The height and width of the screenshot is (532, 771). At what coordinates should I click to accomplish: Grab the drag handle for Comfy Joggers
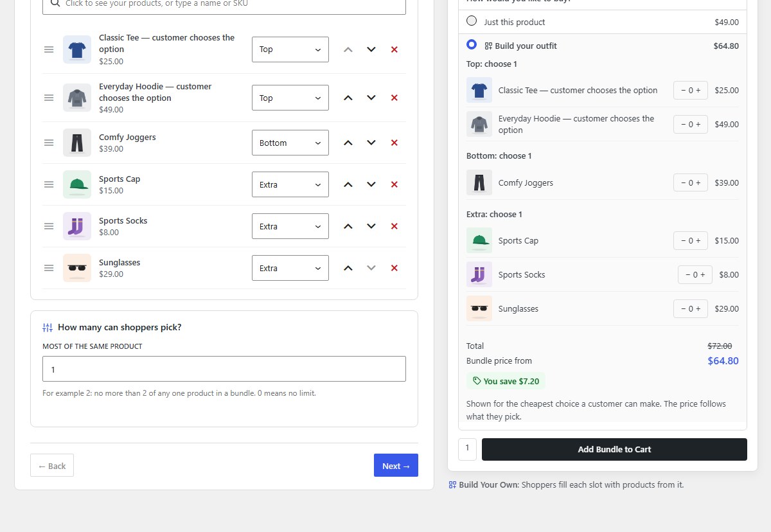49,143
